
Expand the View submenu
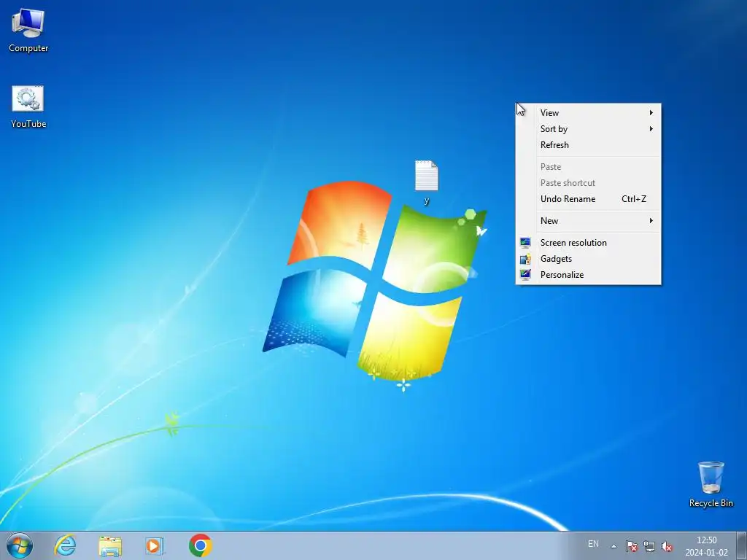(x=589, y=113)
